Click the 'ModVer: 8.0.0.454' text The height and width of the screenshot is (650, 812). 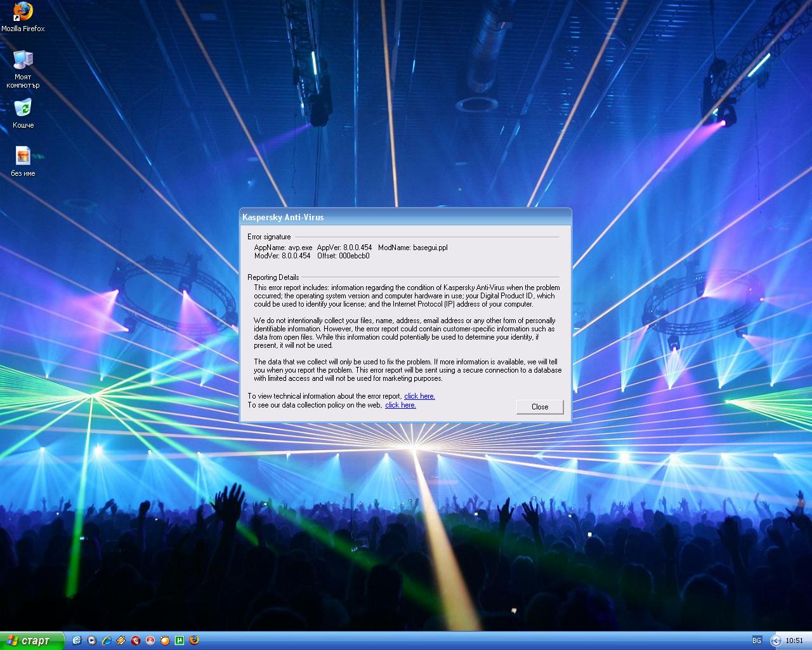(282, 256)
